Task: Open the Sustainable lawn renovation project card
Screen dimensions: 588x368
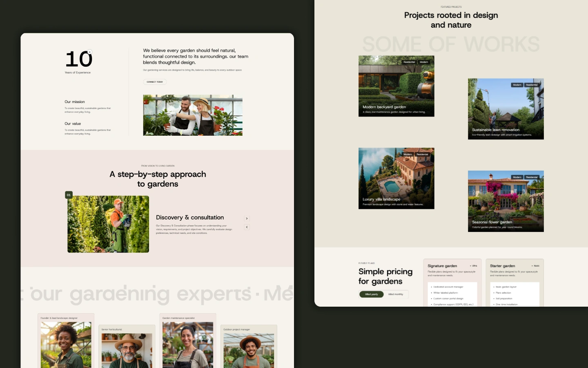Action: tap(506, 109)
